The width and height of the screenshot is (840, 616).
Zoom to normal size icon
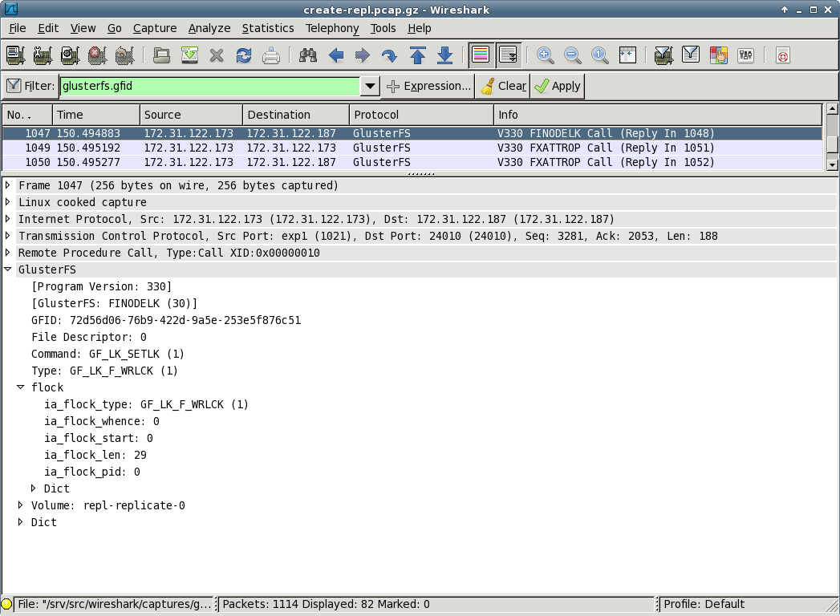[x=600, y=55]
